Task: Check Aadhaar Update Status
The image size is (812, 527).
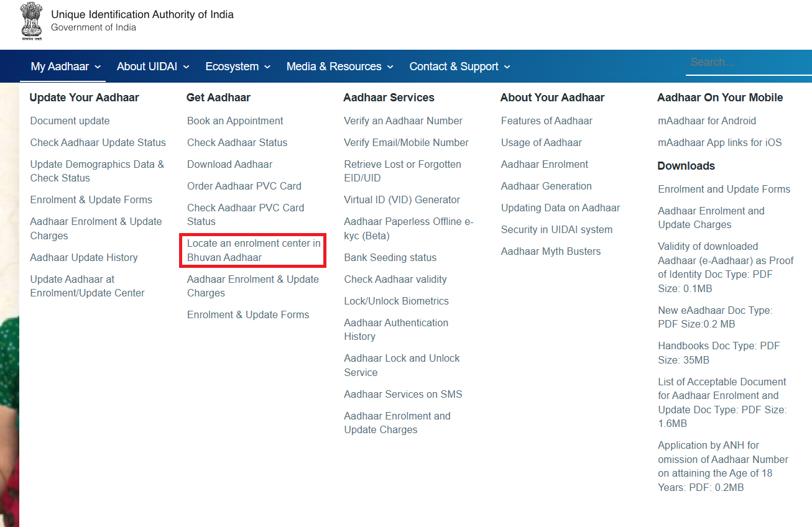Action: tap(98, 142)
